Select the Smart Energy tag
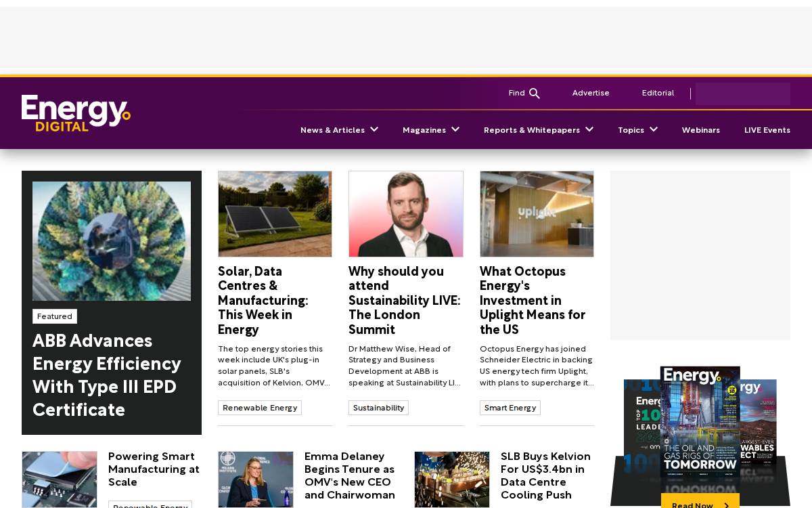The width and height of the screenshot is (812, 508). pos(510,408)
